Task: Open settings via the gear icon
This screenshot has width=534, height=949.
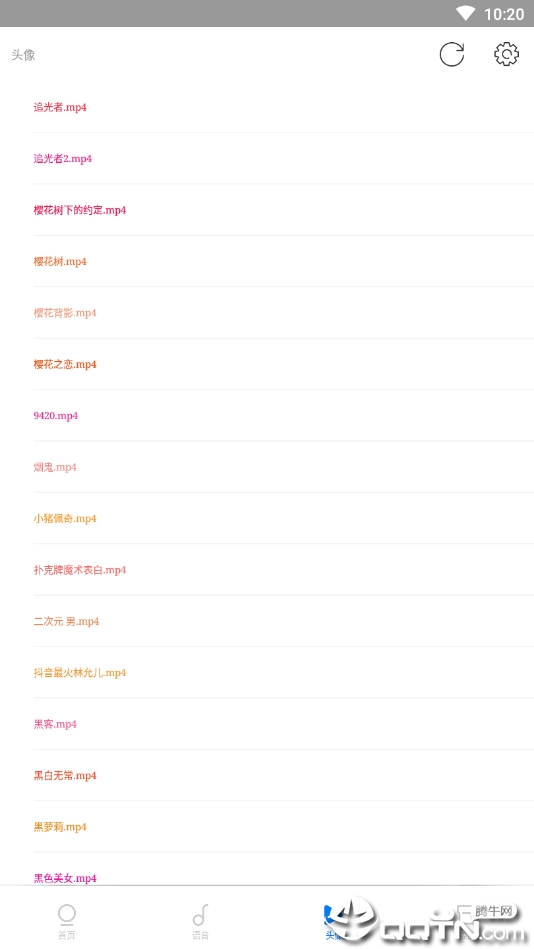Action: pos(507,54)
